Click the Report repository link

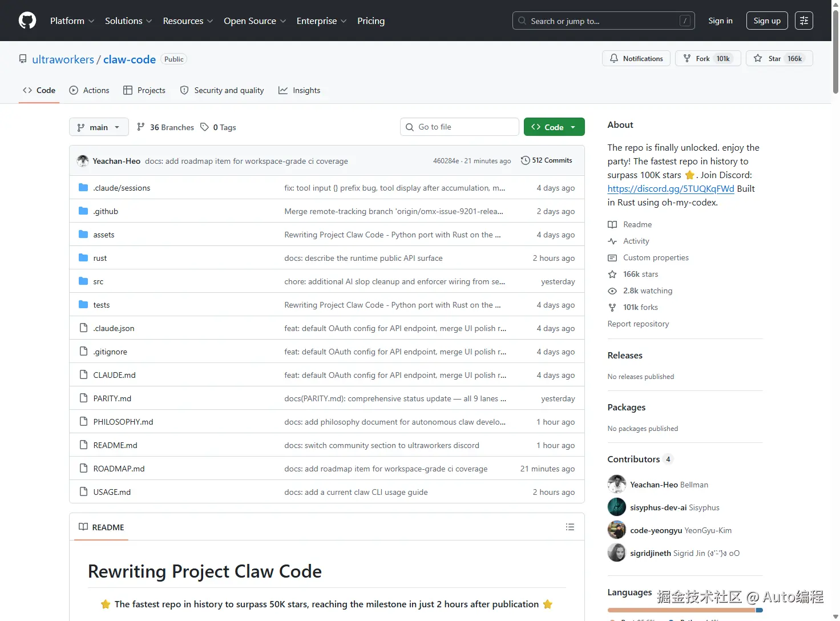(x=638, y=324)
